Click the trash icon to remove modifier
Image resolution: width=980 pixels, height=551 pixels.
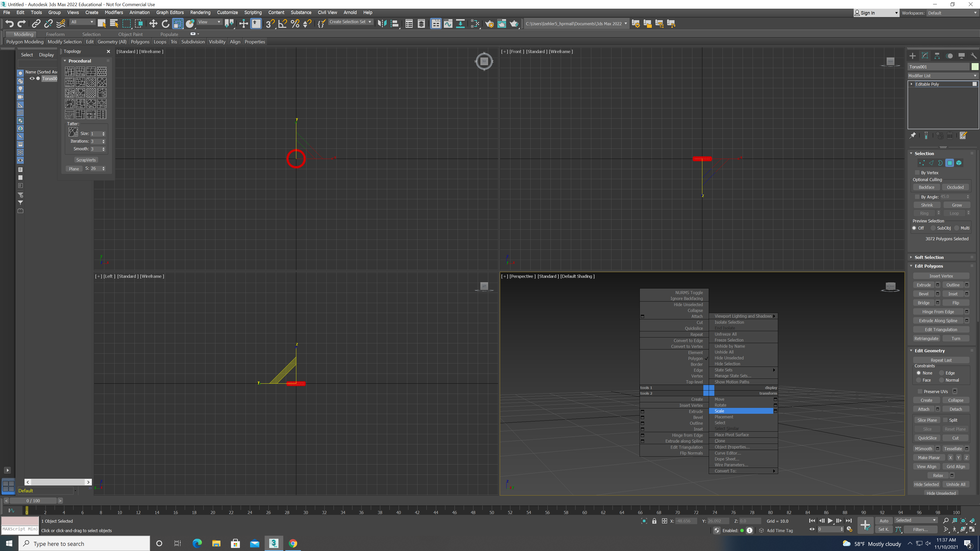pyautogui.click(x=950, y=135)
